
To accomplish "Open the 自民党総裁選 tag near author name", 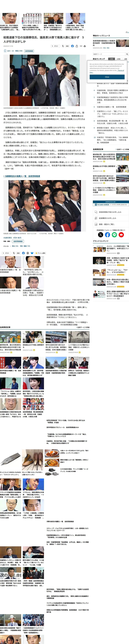I will pos(29,51).
